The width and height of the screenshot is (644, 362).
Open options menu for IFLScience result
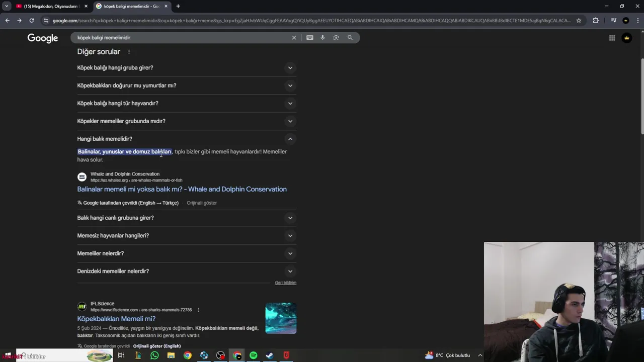click(x=198, y=310)
